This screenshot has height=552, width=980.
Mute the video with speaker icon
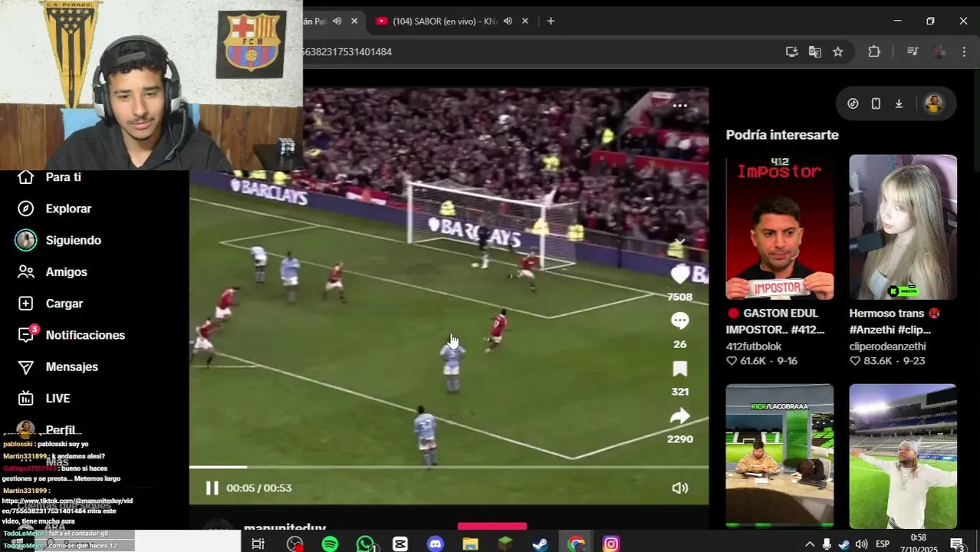click(679, 488)
